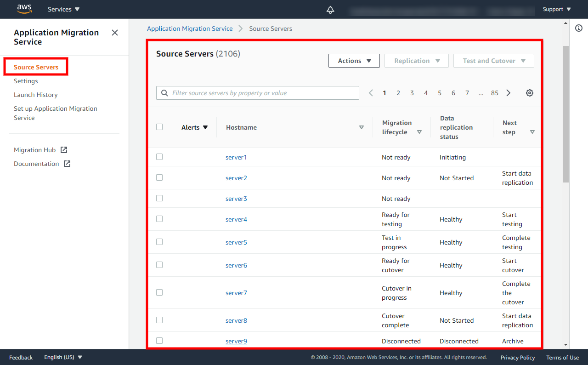Select server5 using its checkbox
Image resolution: width=588 pixels, height=365 pixels.
click(x=159, y=242)
